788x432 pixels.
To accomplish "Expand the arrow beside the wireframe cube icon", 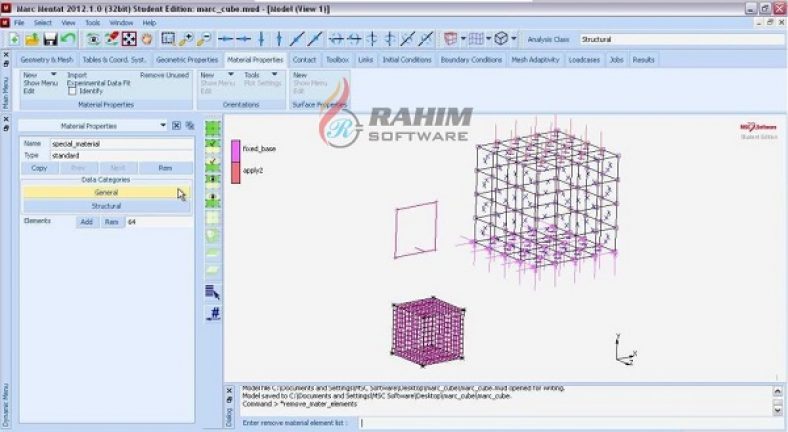I will click(514, 39).
